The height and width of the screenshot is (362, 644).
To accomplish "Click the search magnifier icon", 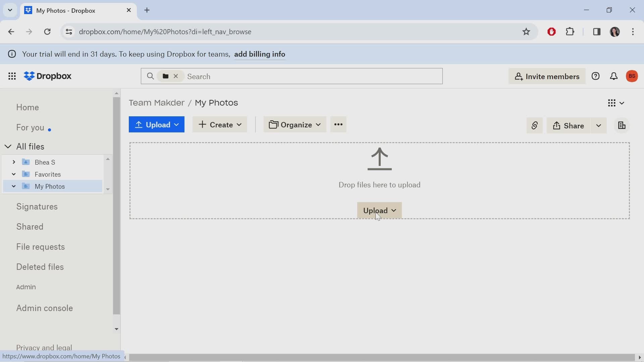I will (x=150, y=76).
